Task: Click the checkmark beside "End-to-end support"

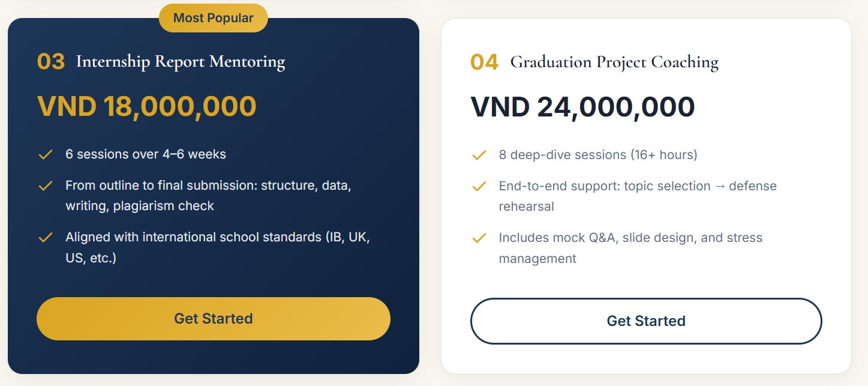Action: click(479, 187)
